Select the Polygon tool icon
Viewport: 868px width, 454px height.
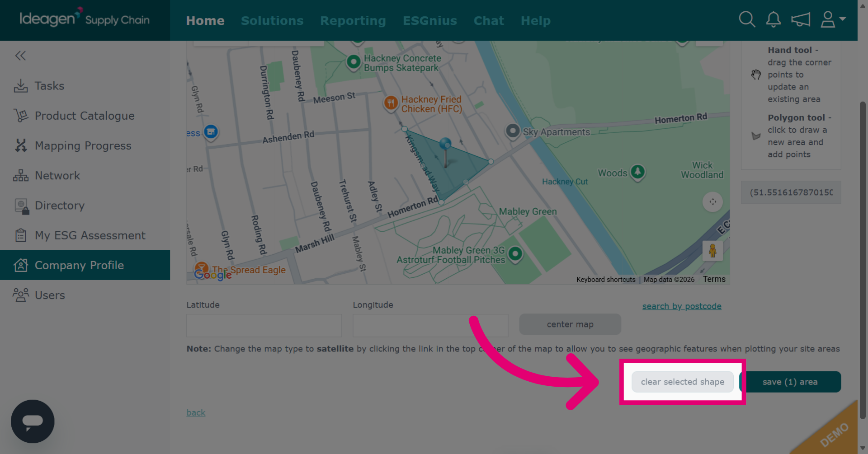coord(756,136)
